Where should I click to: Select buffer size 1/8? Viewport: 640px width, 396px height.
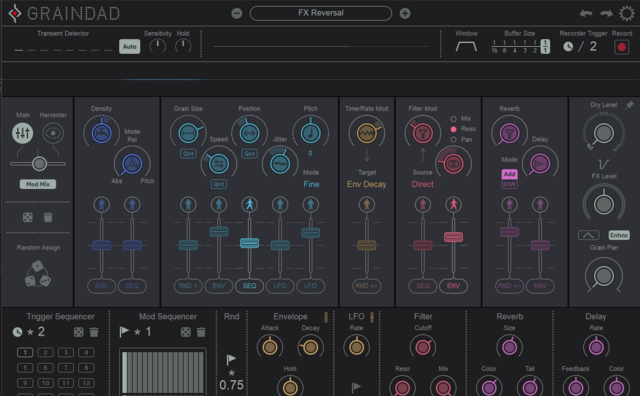[504, 47]
